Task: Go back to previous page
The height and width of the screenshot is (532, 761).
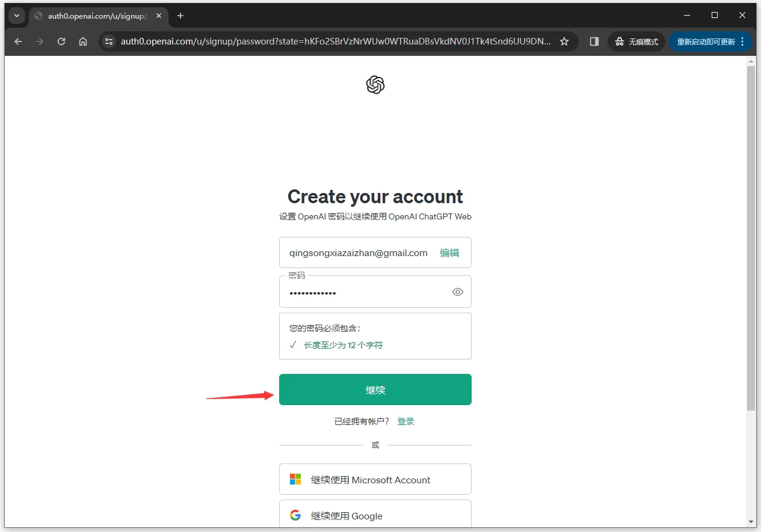Action: pyautogui.click(x=18, y=41)
